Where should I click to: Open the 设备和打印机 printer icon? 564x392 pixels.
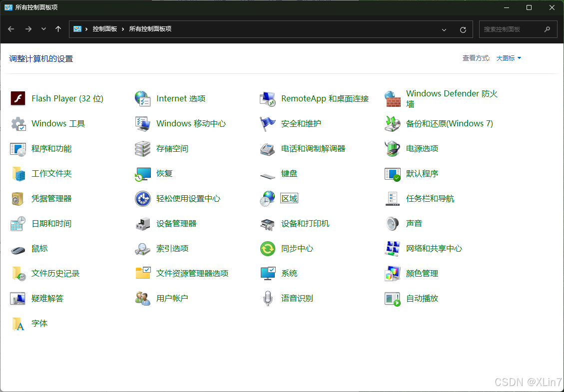(x=268, y=224)
